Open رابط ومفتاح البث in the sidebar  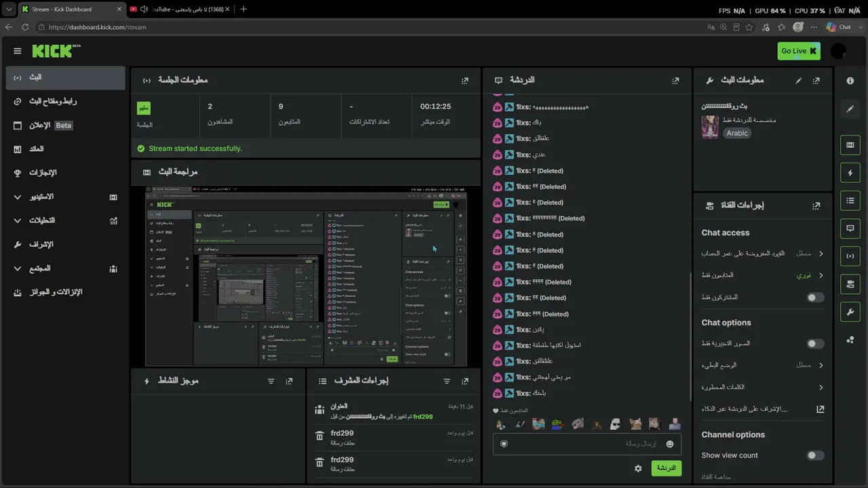pos(65,102)
